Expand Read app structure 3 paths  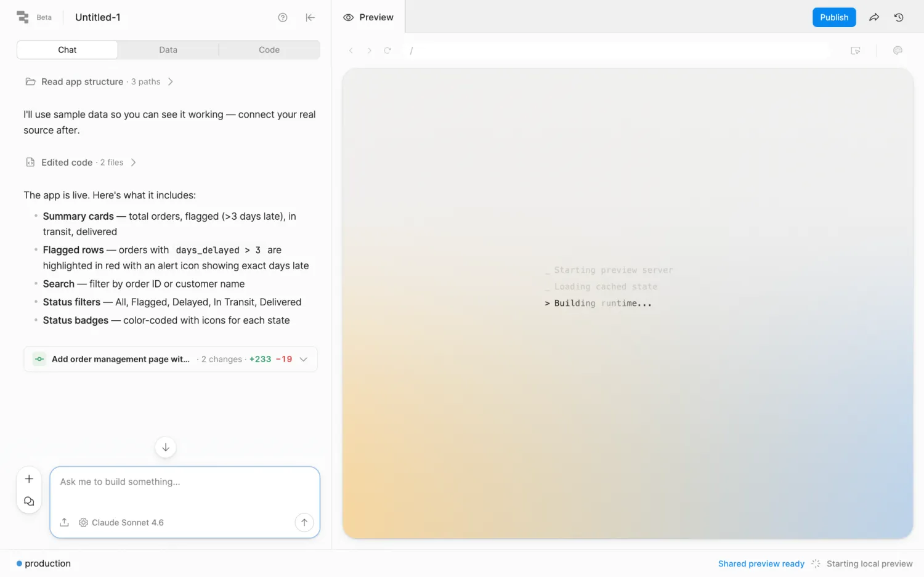99,81
